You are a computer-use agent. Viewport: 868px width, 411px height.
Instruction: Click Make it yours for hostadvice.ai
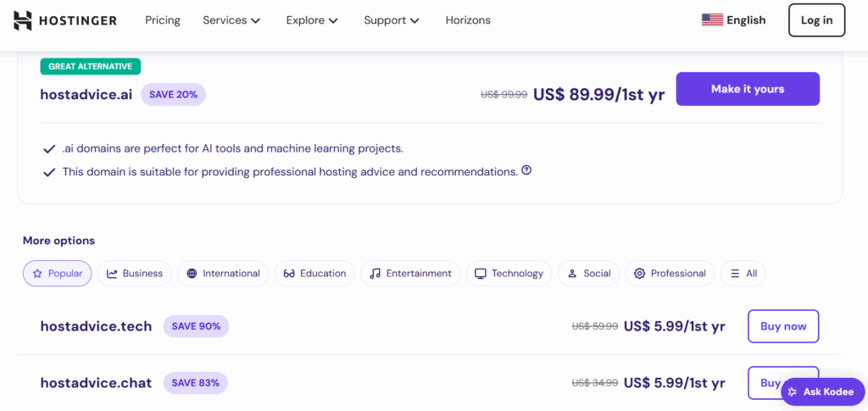click(748, 89)
